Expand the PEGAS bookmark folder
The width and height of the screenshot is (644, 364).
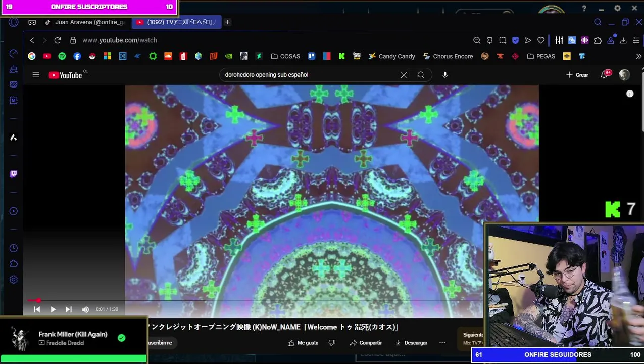541,56
